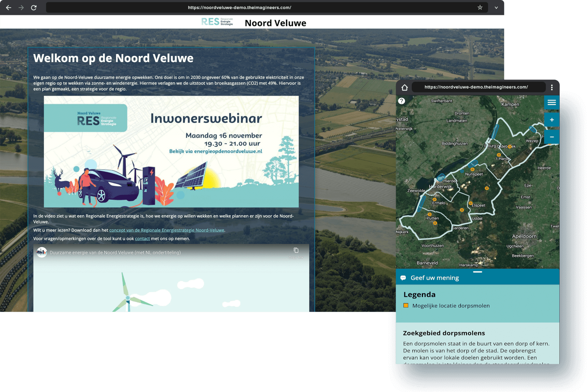Open the hamburger menu on the map
This screenshot has width=588, height=392.
[552, 102]
